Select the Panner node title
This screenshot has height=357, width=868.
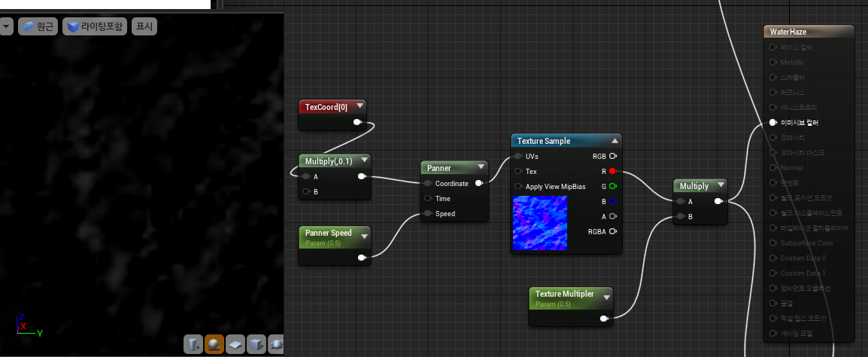point(439,168)
